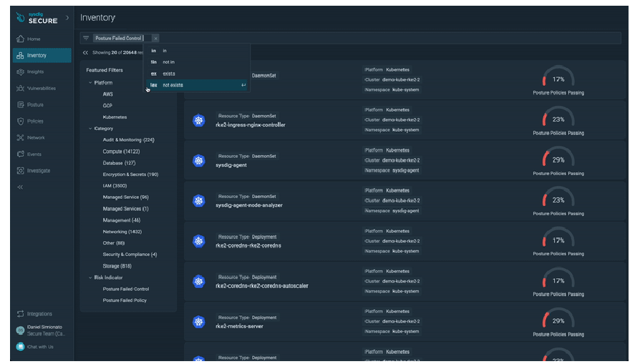This screenshot has height=364, width=630.
Task: Open Chat with Us
Action: pyautogui.click(x=40, y=347)
